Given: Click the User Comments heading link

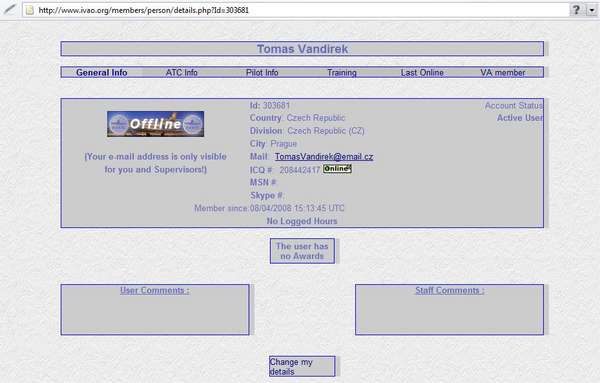Looking at the screenshot, I should click(x=155, y=290).
